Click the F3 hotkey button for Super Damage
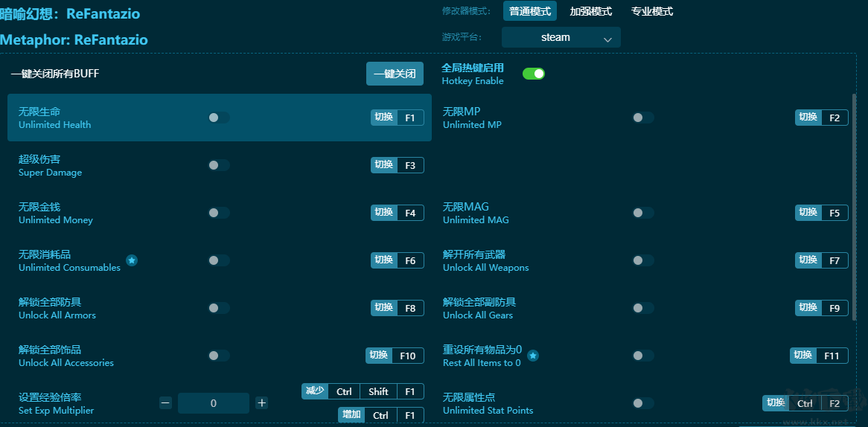The height and width of the screenshot is (427, 868). pyautogui.click(x=398, y=165)
